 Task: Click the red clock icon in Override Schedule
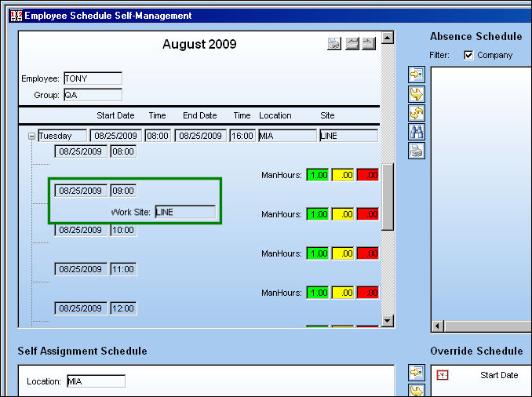(443, 375)
